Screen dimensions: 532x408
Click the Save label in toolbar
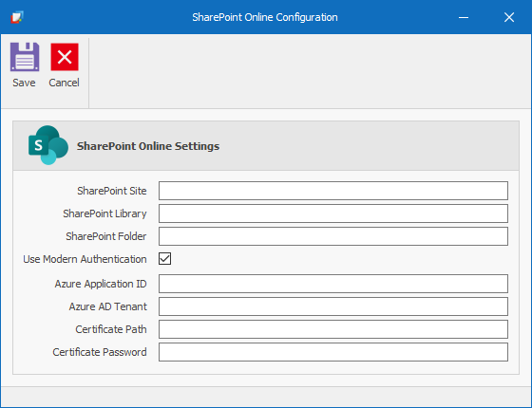24,83
